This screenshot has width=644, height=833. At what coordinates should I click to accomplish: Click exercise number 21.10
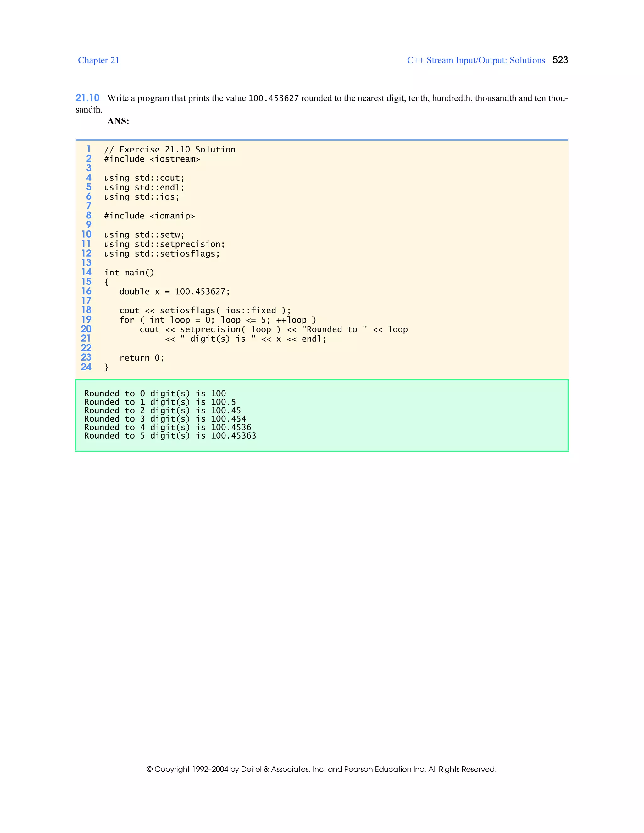87,98
